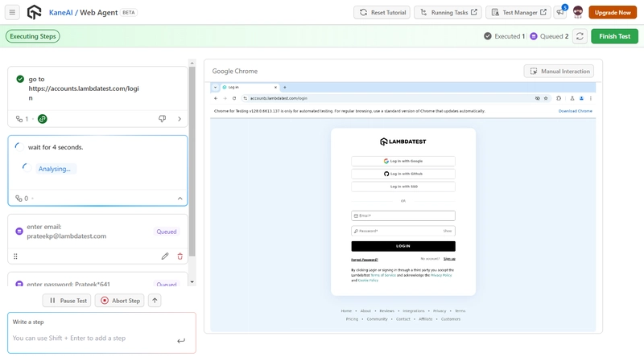Open the user avatar profile
The height and width of the screenshot is (361, 644).
[578, 12]
